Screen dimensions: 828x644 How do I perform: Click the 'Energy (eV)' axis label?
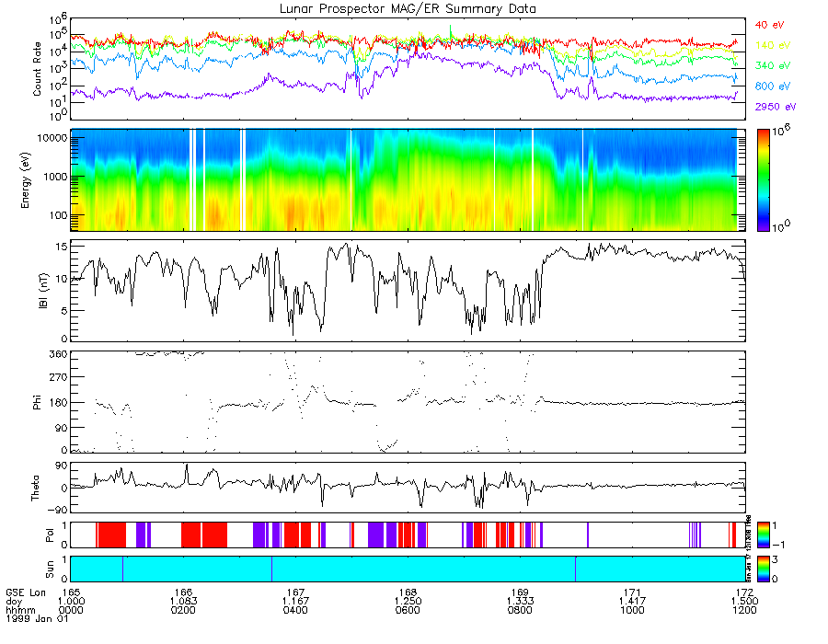point(26,180)
